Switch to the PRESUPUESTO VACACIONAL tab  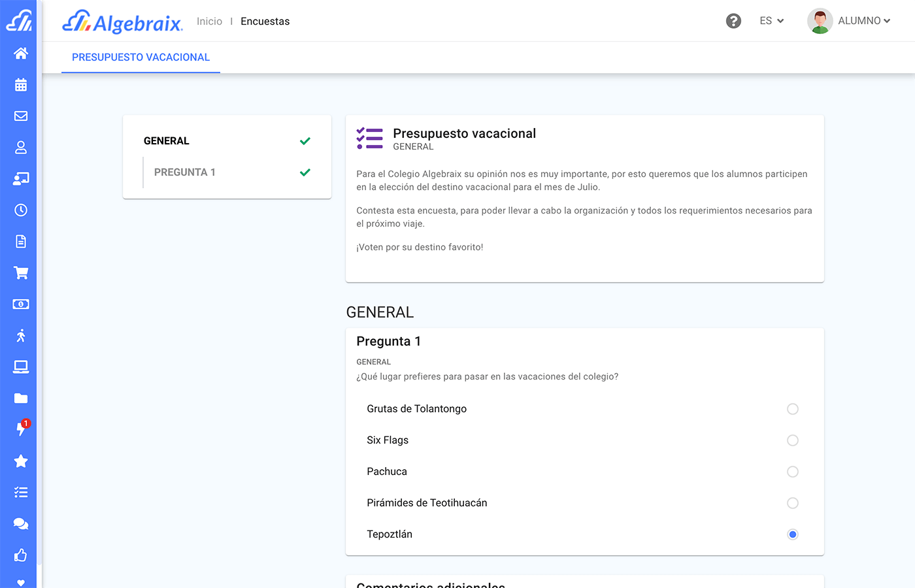coord(141,57)
